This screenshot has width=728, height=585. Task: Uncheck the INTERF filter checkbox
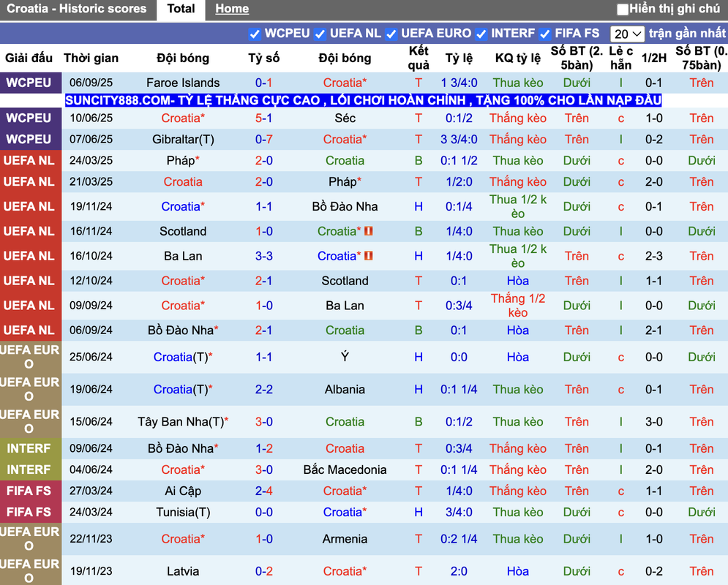click(481, 34)
